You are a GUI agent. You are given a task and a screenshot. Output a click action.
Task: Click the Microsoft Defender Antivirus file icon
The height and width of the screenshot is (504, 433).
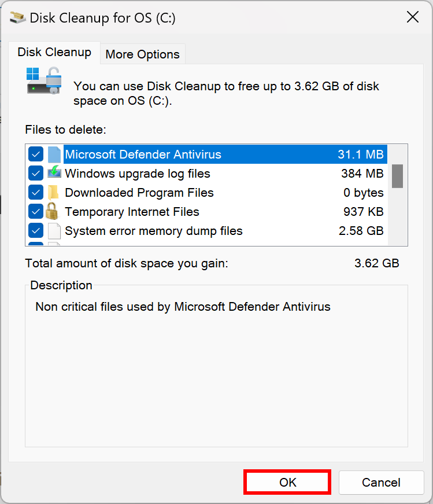pos(54,154)
